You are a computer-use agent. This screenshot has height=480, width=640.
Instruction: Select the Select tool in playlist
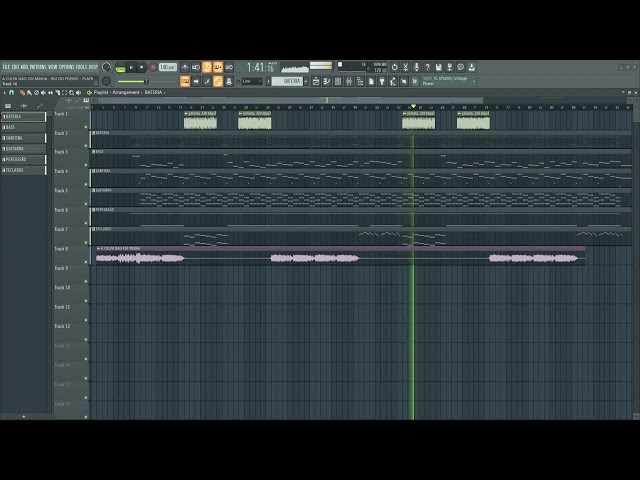[x=64, y=93]
